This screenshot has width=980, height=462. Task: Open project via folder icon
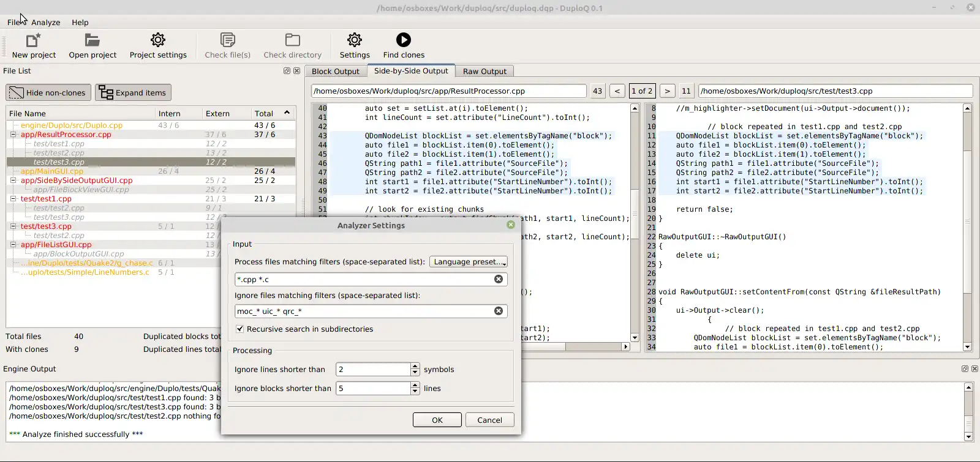click(92, 41)
